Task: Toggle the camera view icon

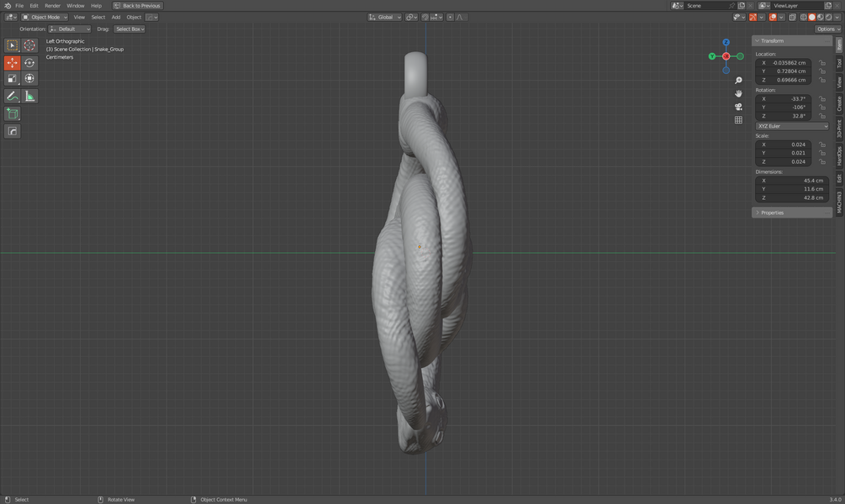Action: 738,107
